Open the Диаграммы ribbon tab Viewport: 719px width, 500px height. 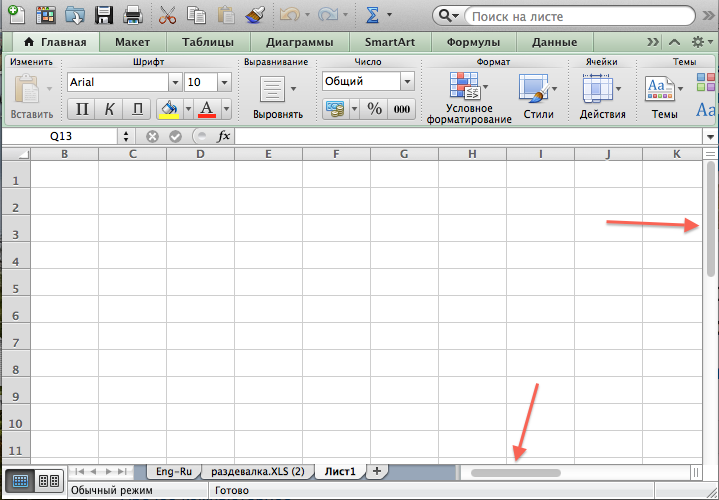coord(300,42)
